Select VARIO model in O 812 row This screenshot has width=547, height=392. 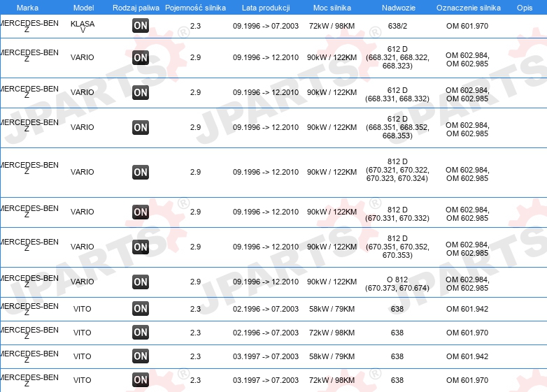(x=83, y=282)
